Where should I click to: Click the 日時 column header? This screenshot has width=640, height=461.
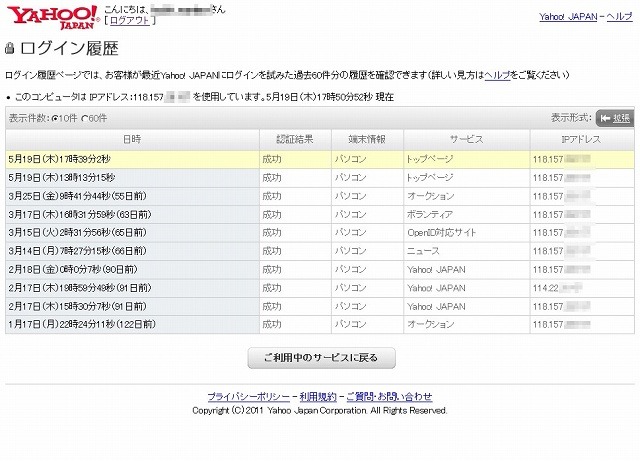[132, 140]
